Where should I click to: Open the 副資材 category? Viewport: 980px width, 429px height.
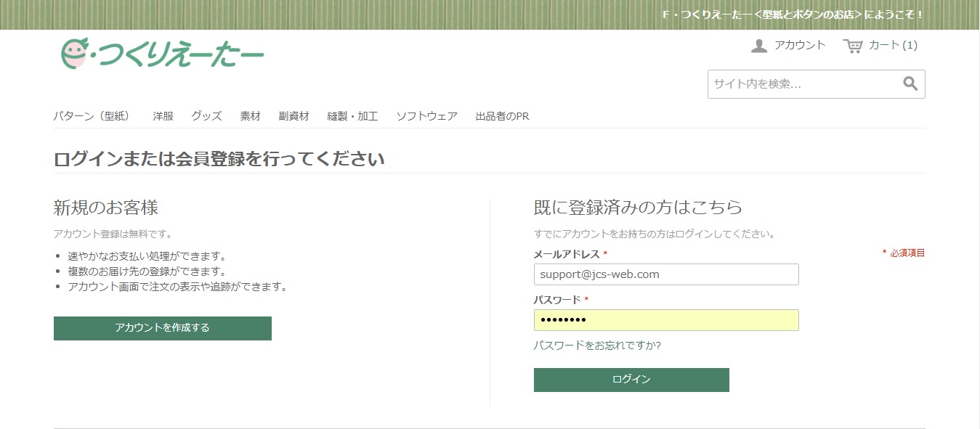(293, 115)
